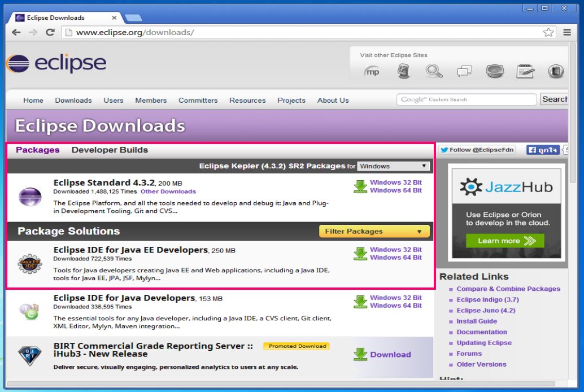This screenshot has height=392, width=584.
Task: Open Eclipse IDE for Java Developers title
Action: (x=124, y=298)
